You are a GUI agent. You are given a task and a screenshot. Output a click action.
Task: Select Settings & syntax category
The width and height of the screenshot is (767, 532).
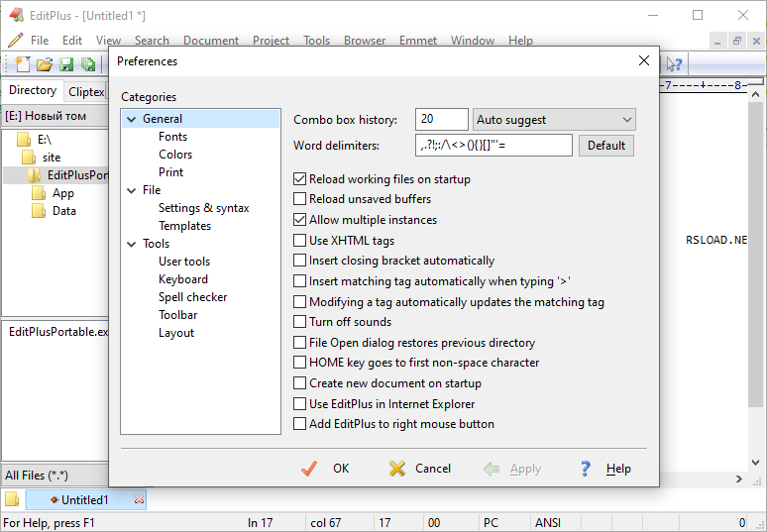coord(203,208)
